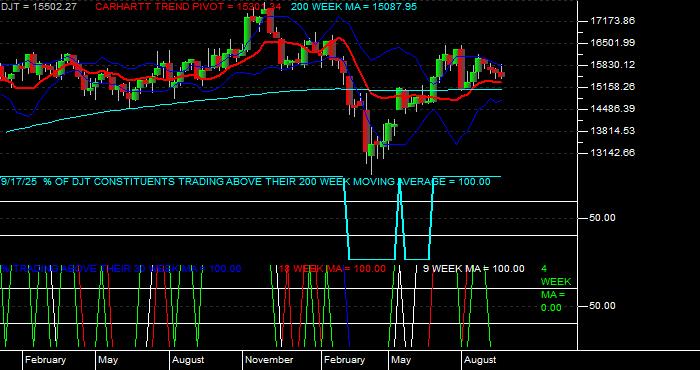Click the % of DJT constituents above 200 week MA title
Screen dimensions: 700x370
(x=246, y=182)
